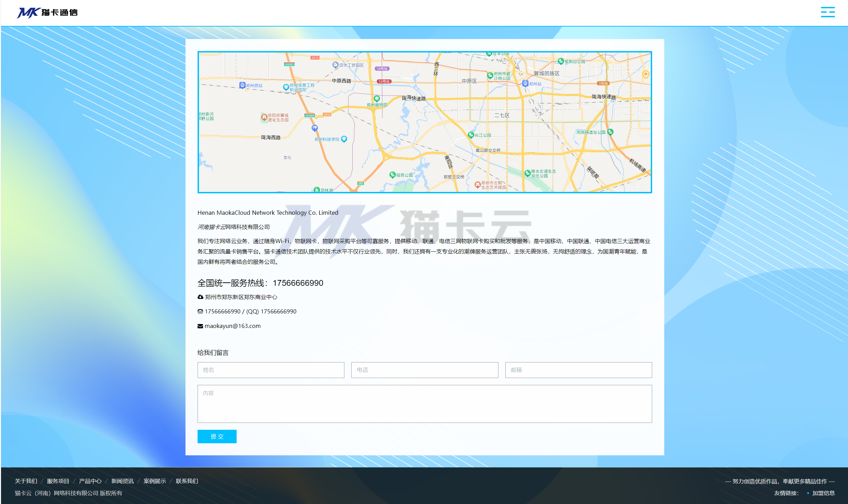Click the 嵩山路立交桥 label on map
Screen dimensions: 848x504
click(488, 150)
